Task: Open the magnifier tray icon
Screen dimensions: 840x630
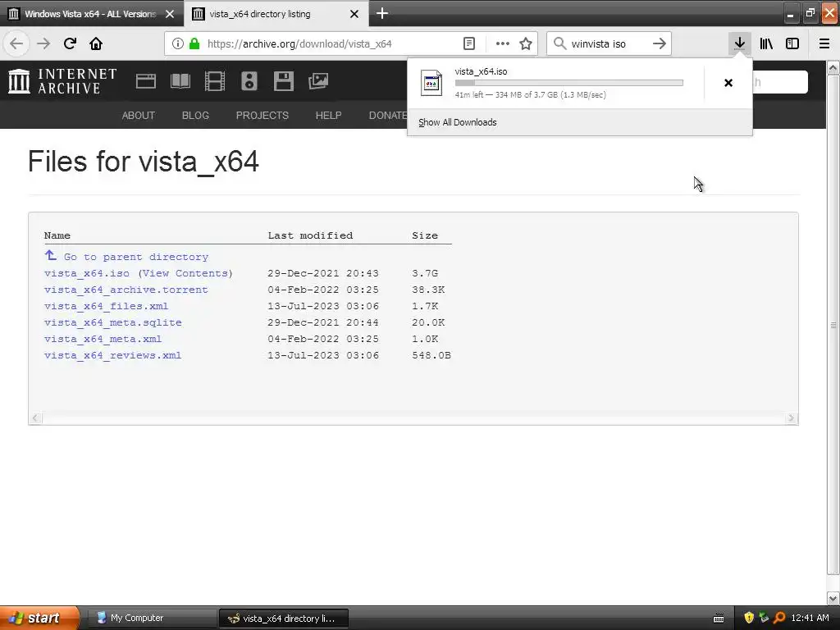Action: point(779,618)
